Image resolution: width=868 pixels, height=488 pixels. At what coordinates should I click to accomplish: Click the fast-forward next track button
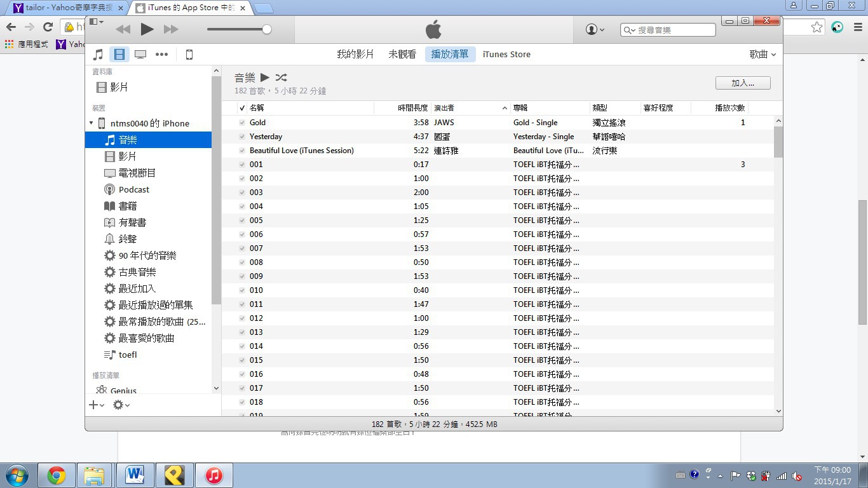point(171,29)
